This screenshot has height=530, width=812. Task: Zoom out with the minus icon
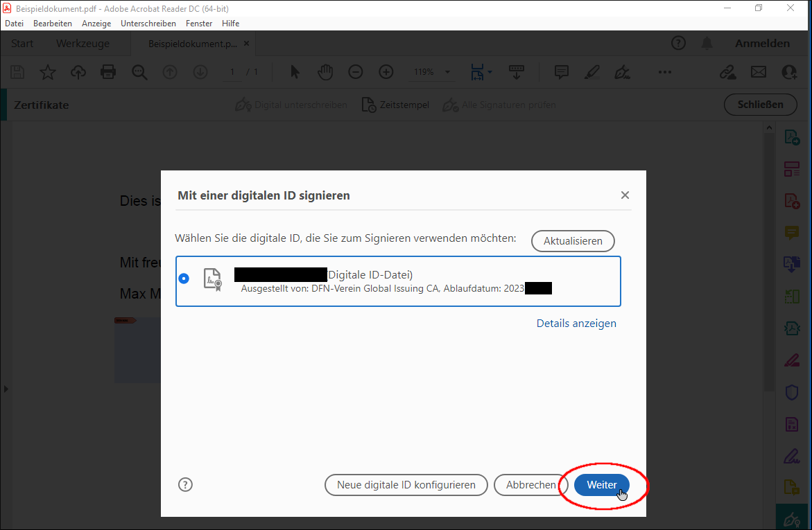356,72
